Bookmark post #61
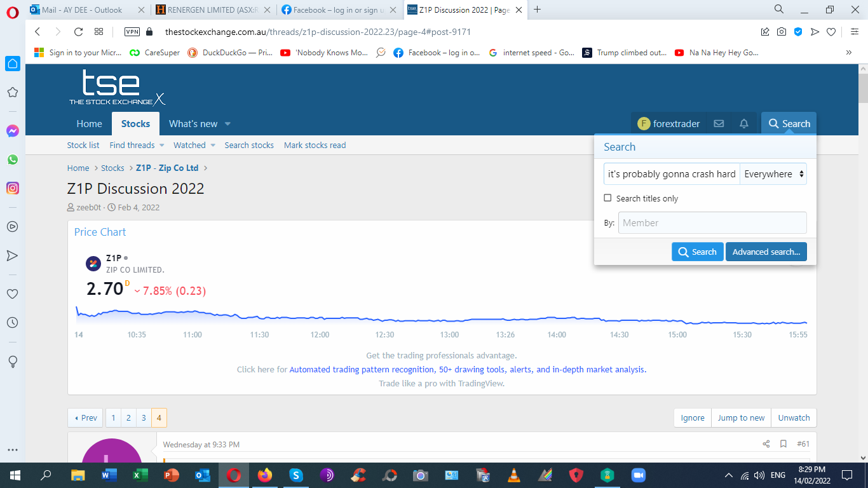868x488 pixels. [783, 444]
